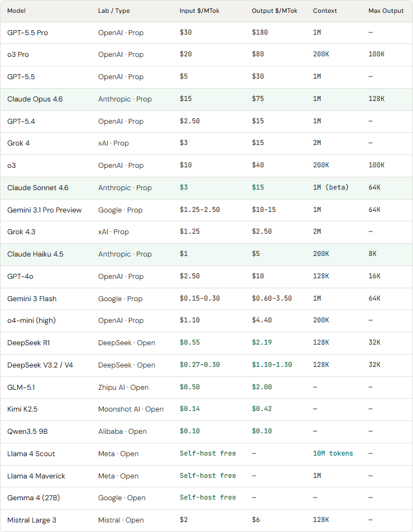This screenshot has height=532, width=413.
Task: Click Llama 4 Scout's Self-host free label
Action: (208, 453)
